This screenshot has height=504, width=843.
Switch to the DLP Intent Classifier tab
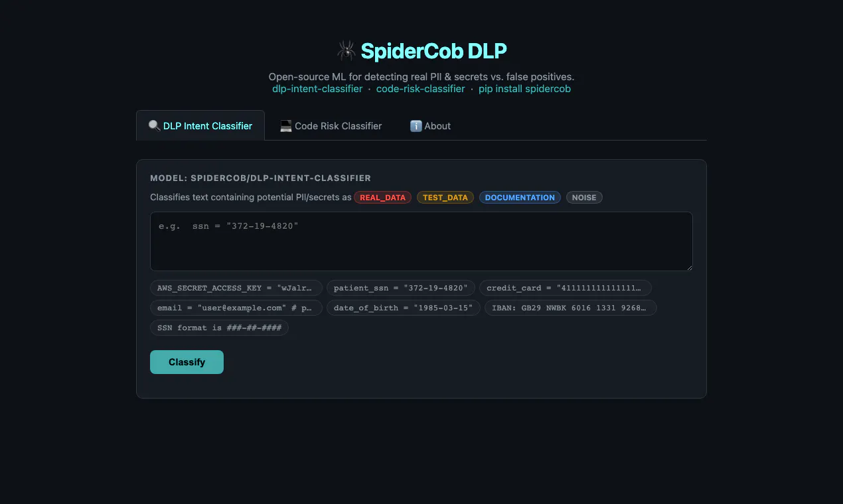click(x=200, y=125)
